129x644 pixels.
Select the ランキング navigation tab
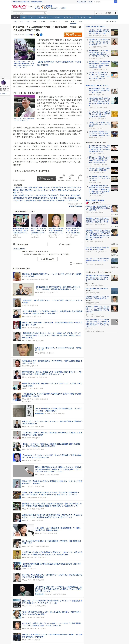[81, 17]
